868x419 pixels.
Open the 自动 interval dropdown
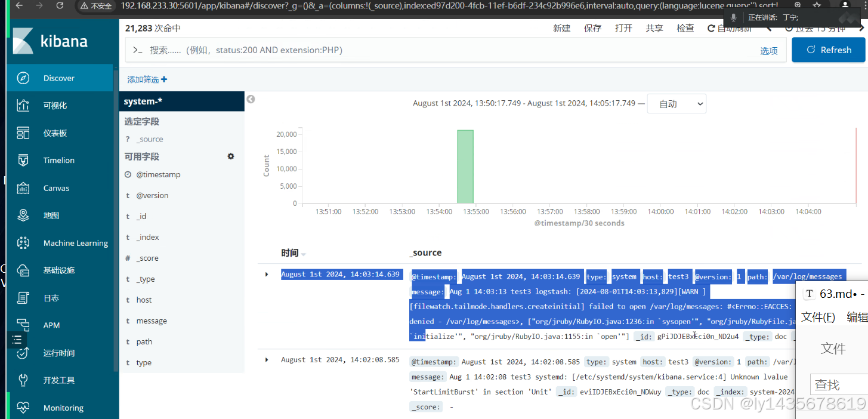677,104
